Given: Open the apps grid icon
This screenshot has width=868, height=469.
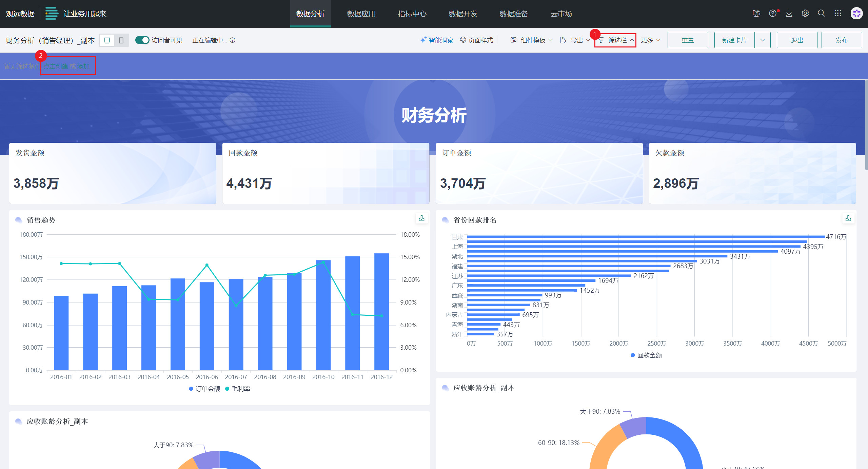Looking at the screenshot, I should [x=838, y=14].
